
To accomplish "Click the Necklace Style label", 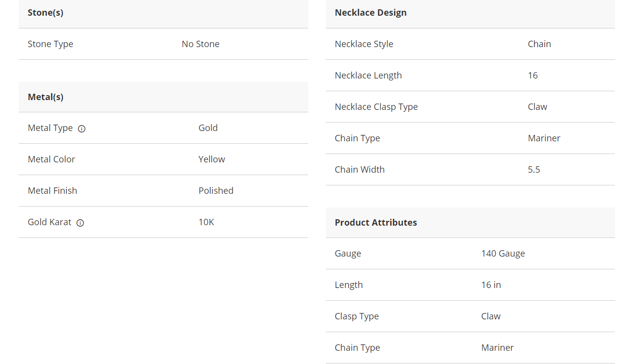I will [364, 44].
